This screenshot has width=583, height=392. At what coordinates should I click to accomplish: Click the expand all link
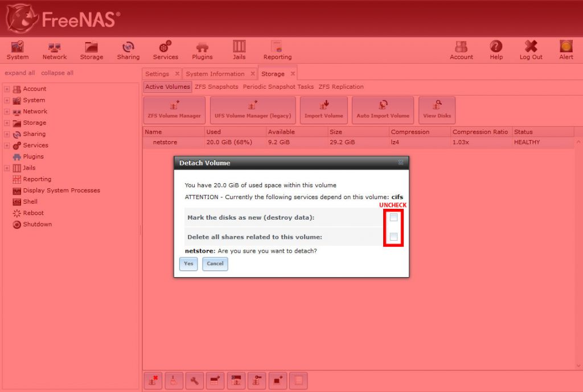[x=20, y=73]
